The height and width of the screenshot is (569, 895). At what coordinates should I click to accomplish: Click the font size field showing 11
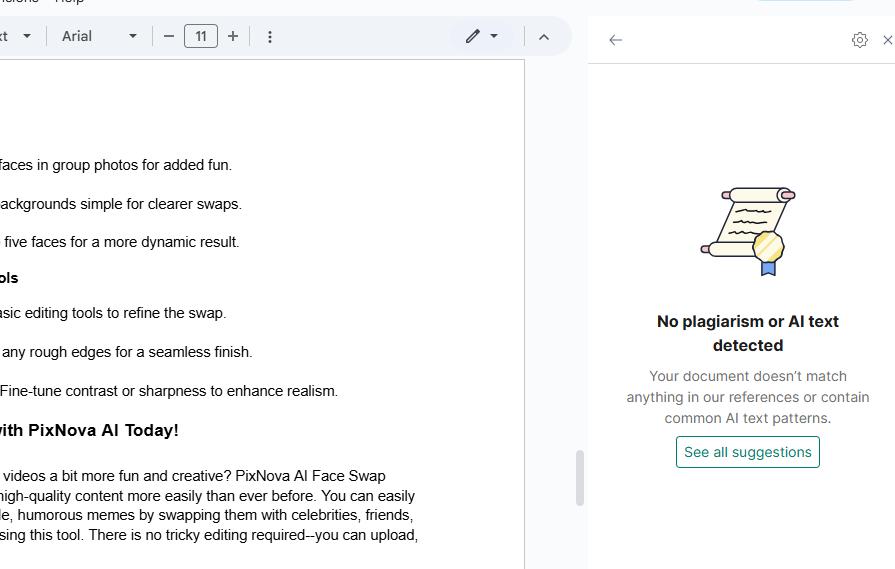(x=201, y=36)
